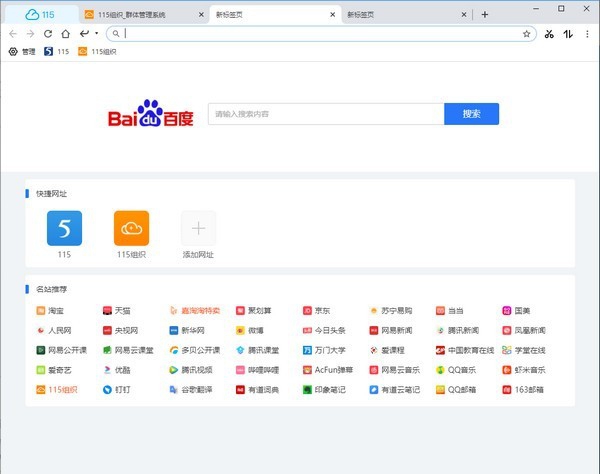Open the three-dot browser menu

click(587, 34)
